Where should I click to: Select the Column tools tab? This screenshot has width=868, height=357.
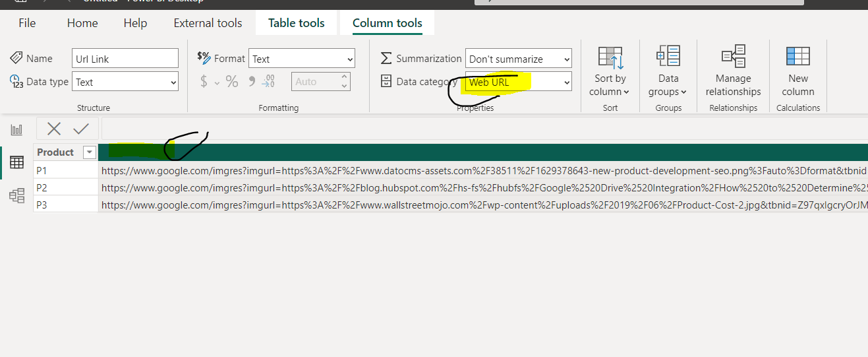pos(388,23)
